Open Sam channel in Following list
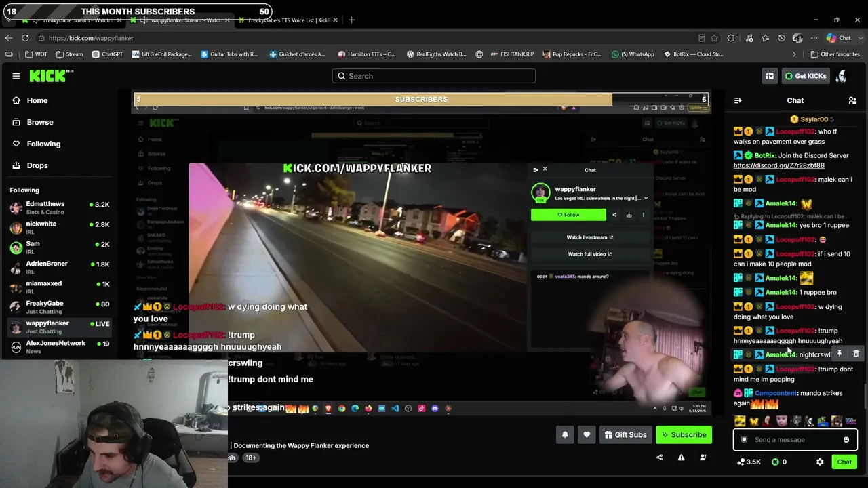The height and width of the screenshot is (488, 868). (x=60, y=247)
